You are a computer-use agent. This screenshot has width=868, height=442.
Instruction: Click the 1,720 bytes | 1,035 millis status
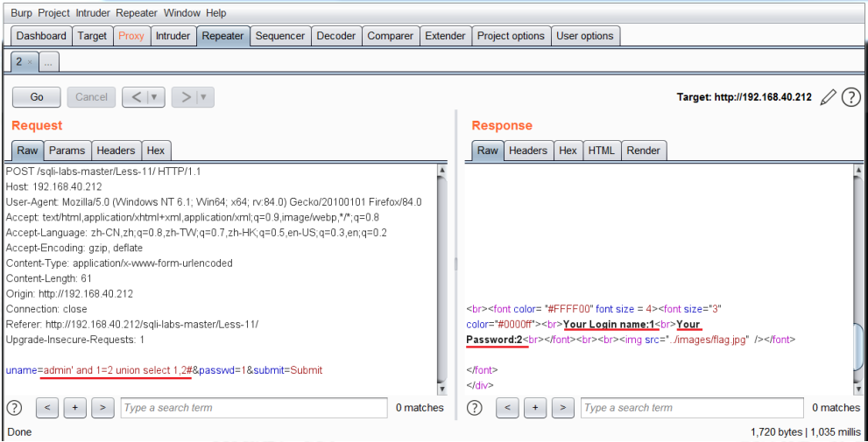coord(806,431)
